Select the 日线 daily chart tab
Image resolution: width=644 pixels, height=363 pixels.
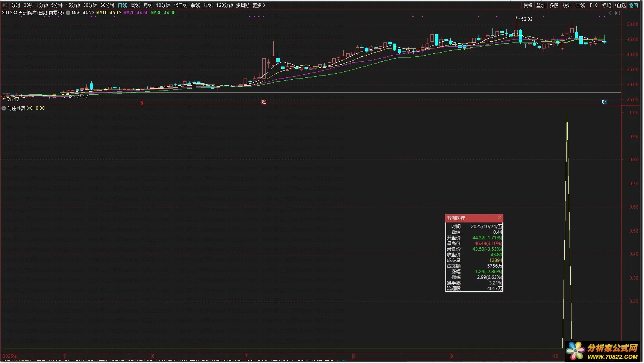(123, 5)
